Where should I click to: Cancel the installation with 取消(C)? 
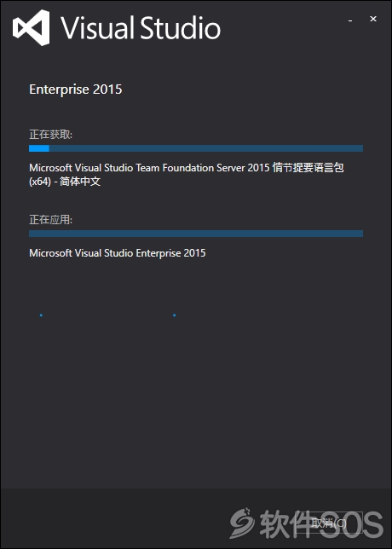[328, 523]
